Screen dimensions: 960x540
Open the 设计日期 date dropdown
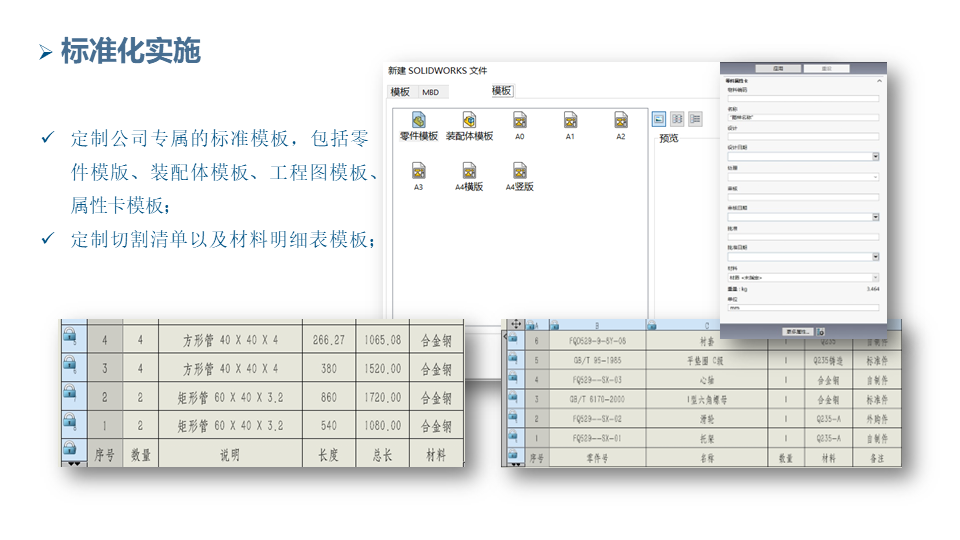[876, 156]
